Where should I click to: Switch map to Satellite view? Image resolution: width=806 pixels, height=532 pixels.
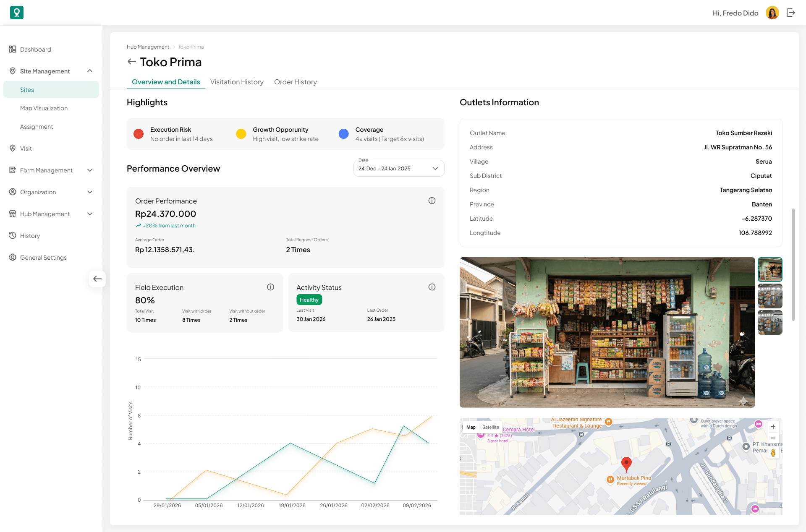click(x=490, y=427)
